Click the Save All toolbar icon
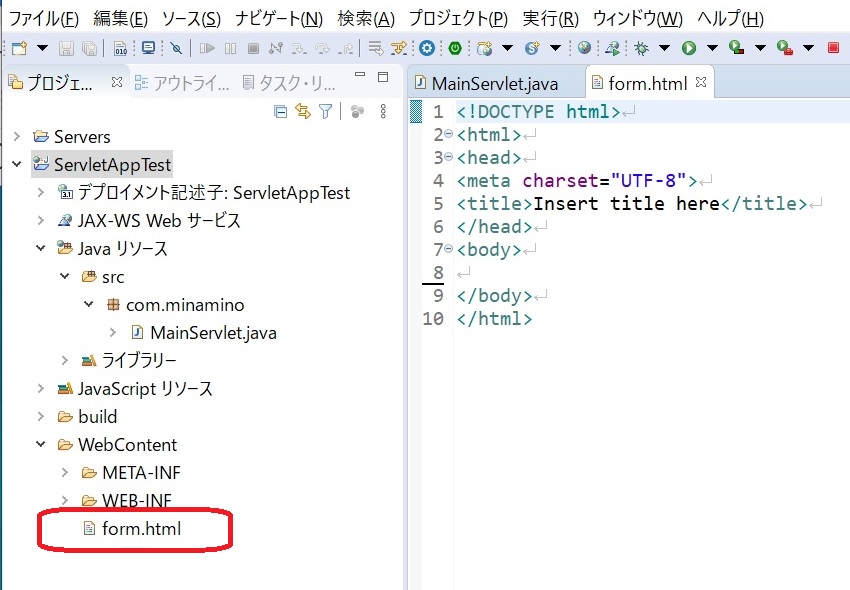Viewport: 850px width, 590px height. (89, 48)
